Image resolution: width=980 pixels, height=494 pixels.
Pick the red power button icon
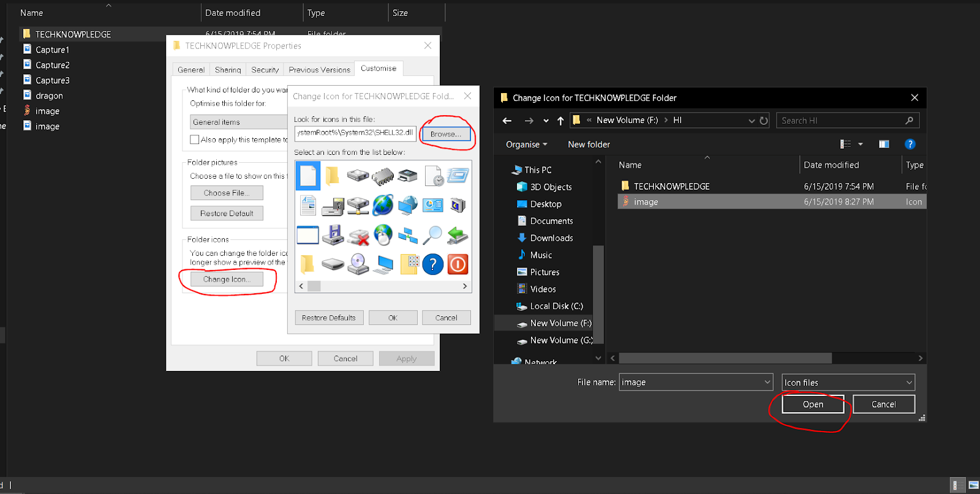pos(458,264)
